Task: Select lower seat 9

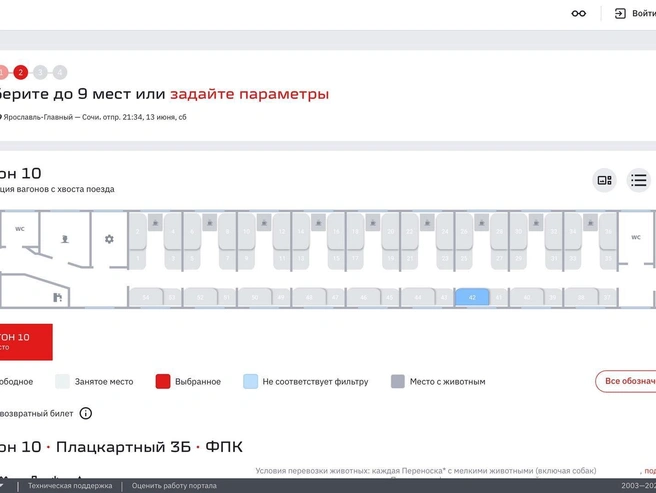Action: click(246, 259)
